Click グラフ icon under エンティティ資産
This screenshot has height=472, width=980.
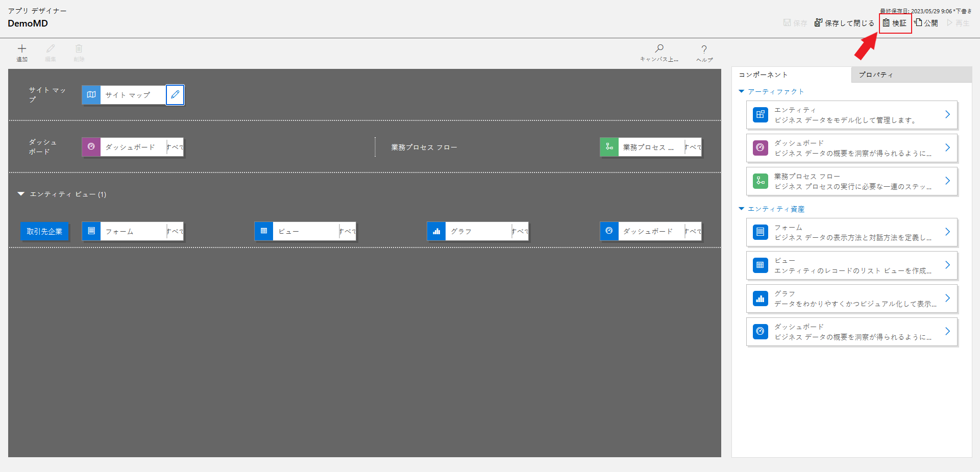(761, 299)
